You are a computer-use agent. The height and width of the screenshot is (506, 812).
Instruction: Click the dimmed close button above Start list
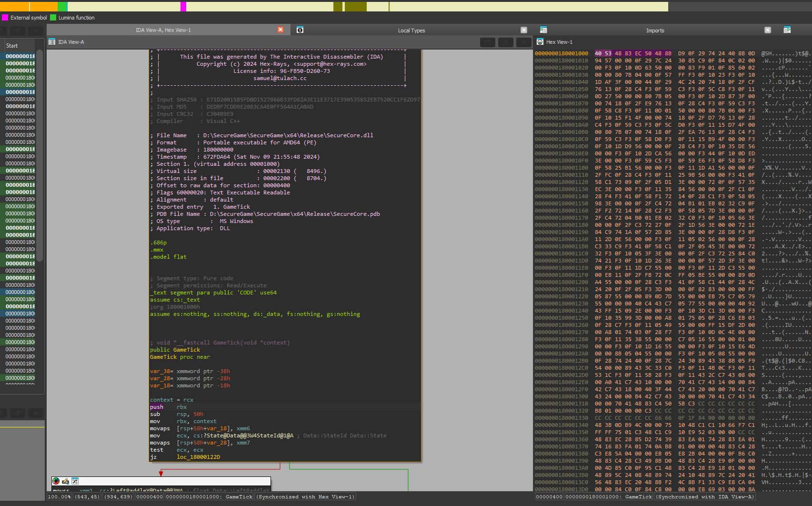36,31
